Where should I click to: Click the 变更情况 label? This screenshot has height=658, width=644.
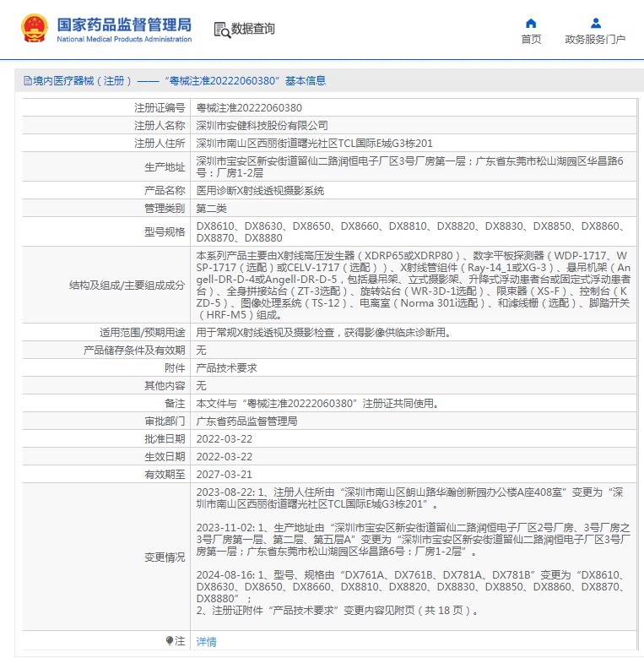[x=165, y=557]
